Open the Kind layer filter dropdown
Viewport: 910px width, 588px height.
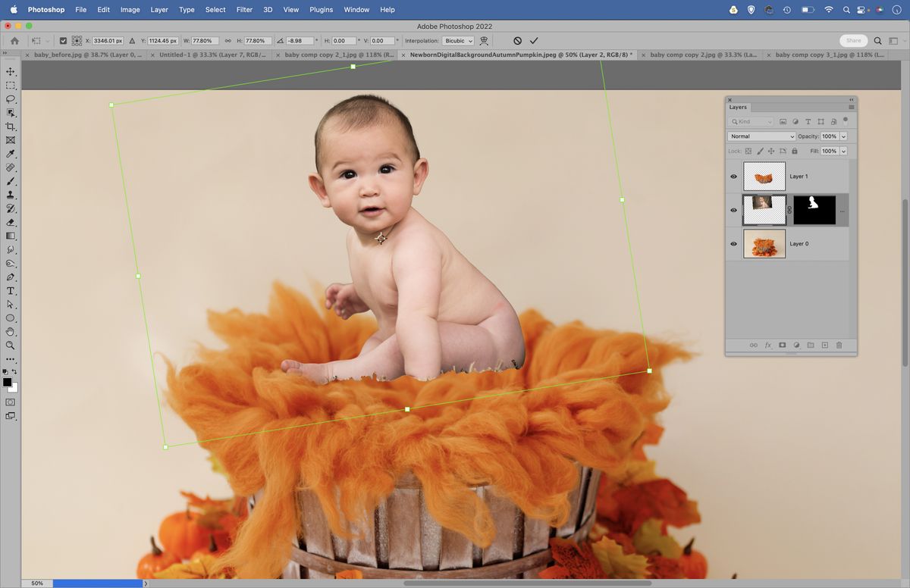[751, 121]
